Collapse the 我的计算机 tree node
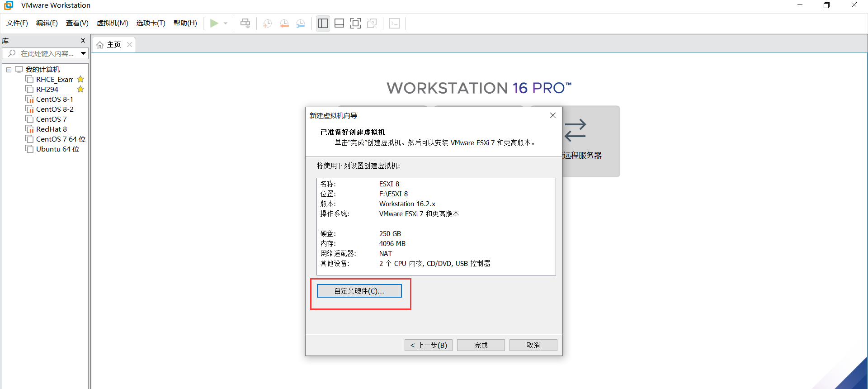The image size is (868, 389). tap(9, 70)
